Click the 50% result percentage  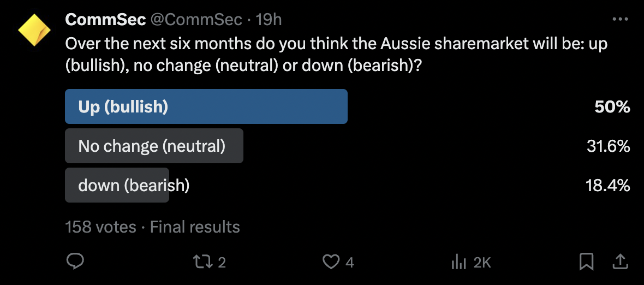612,106
